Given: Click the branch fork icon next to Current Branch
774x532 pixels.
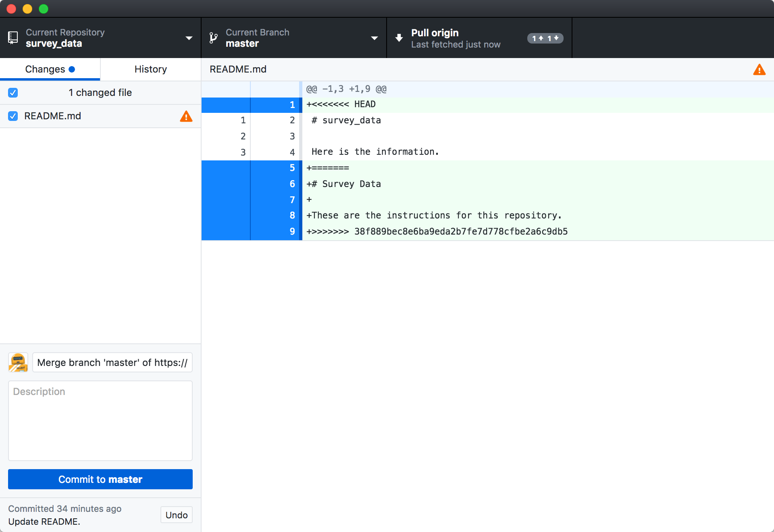Looking at the screenshot, I should [x=213, y=38].
